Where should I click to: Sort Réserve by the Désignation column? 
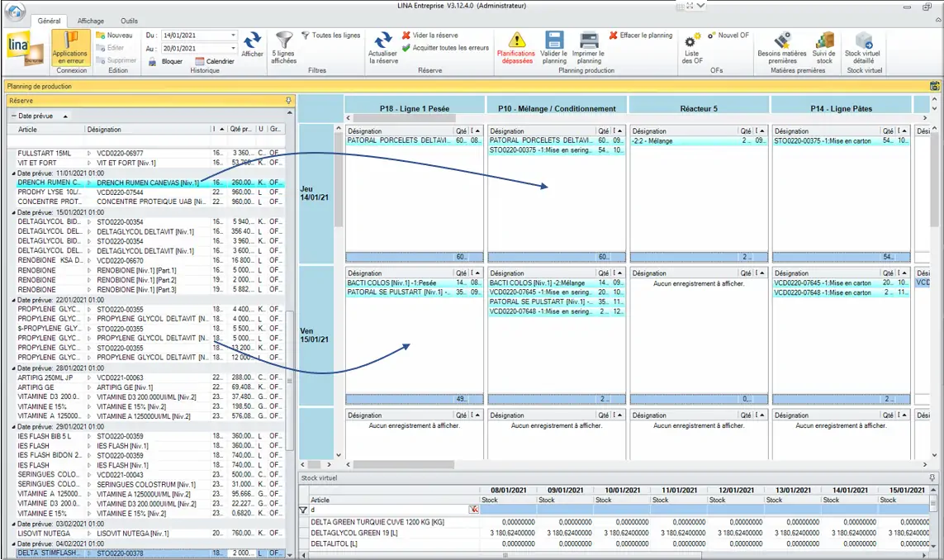point(148,130)
